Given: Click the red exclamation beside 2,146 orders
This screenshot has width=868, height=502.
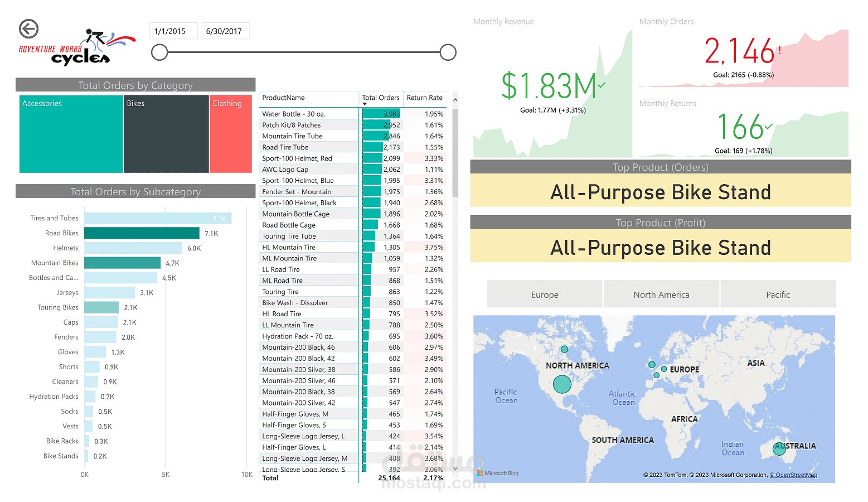Looking at the screenshot, I should pyautogui.click(x=780, y=50).
